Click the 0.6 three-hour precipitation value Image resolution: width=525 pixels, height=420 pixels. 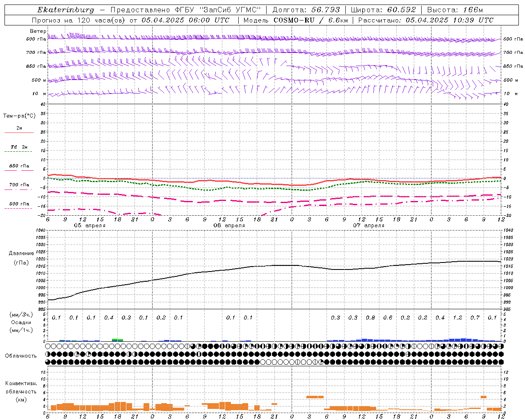tap(388, 317)
